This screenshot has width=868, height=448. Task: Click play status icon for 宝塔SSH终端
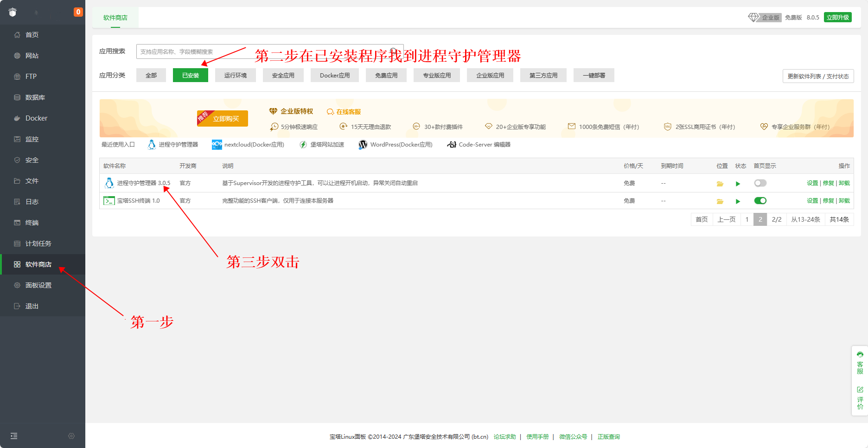pyautogui.click(x=738, y=201)
